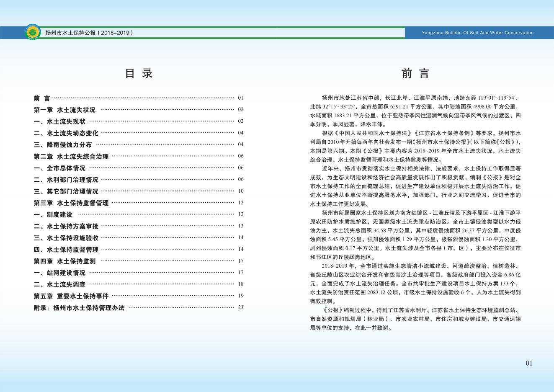554x392 pixels.
Task: Select contents entry 四、水土保持监督管理
Action: (138, 249)
